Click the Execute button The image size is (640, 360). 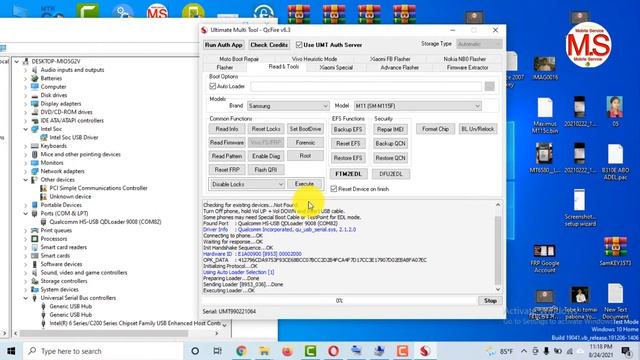pos(304,184)
